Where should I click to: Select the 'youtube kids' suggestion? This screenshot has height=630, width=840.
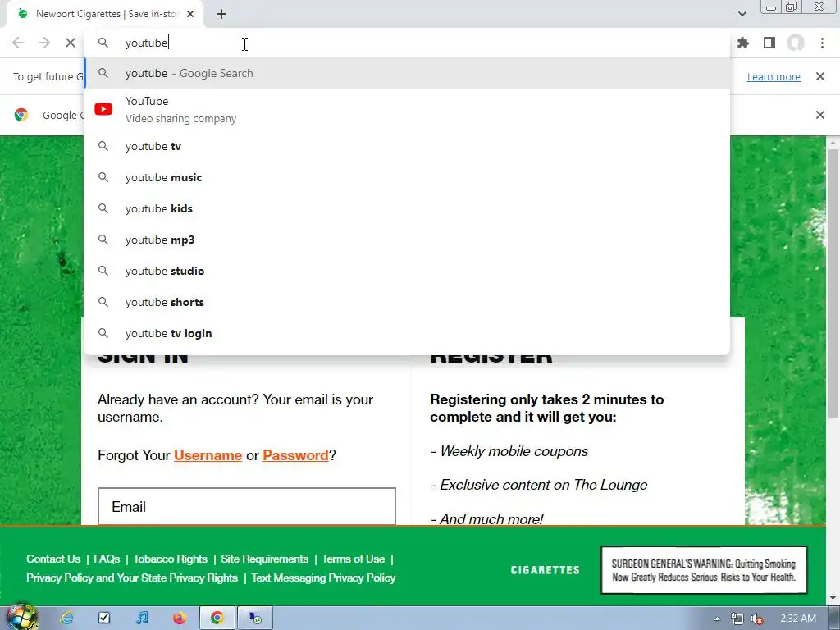click(x=407, y=208)
